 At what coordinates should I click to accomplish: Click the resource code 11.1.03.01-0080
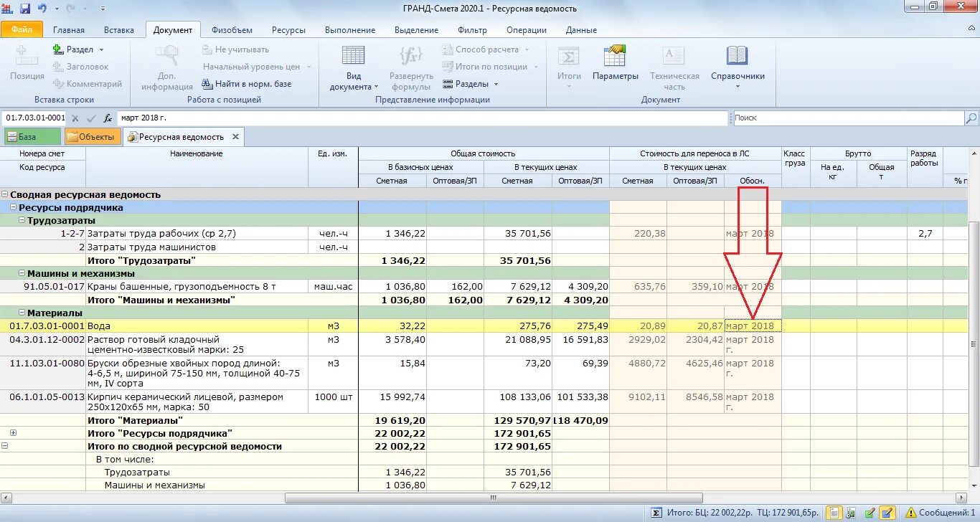(47, 364)
